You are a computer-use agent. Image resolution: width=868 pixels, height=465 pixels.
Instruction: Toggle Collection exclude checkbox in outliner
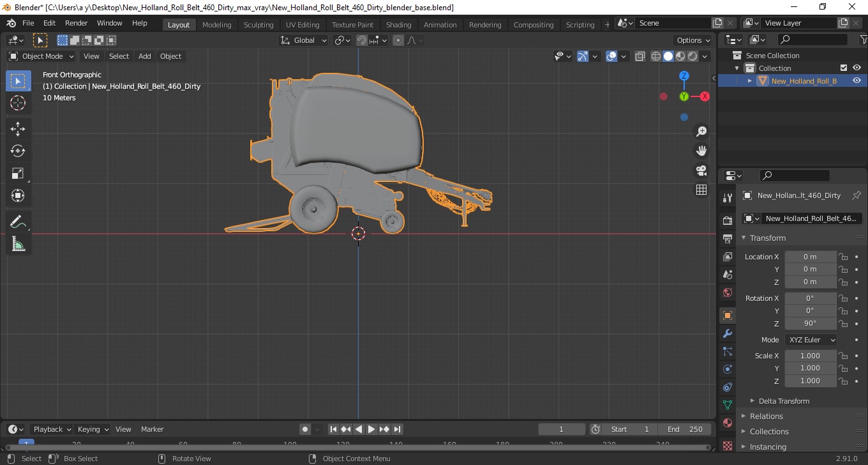coord(844,68)
